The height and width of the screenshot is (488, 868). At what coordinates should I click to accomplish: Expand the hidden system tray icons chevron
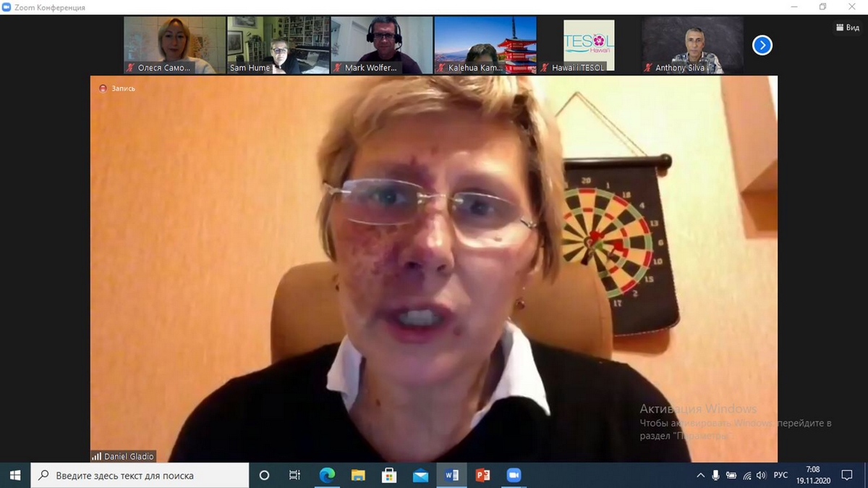[x=700, y=476]
